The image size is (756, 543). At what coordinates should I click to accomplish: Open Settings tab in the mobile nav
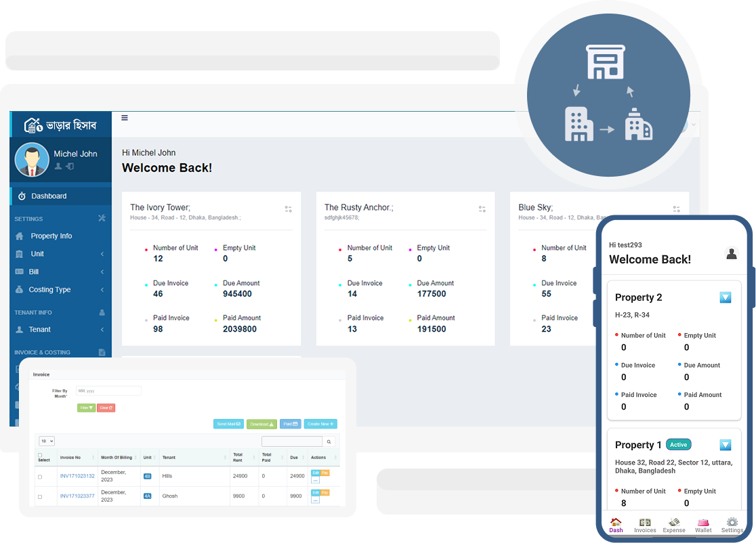click(x=732, y=525)
